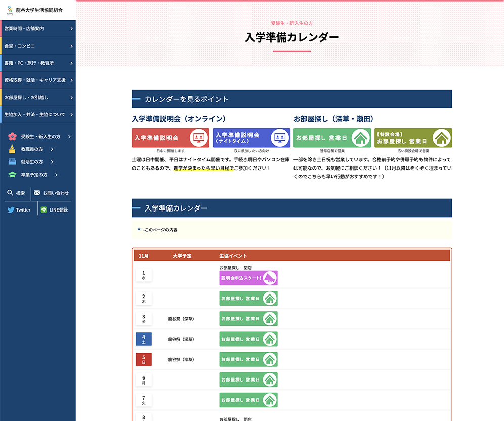Click green お部屋探し 営業日 legend banner
The height and width of the screenshot is (421, 504).
pyautogui.click(x=332, y=138)
